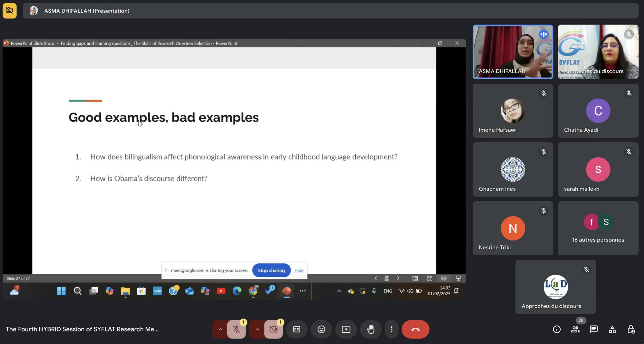This screenshot has width=644, height=344.
Task: Expand video settings arrow
Action: [258, 329]
